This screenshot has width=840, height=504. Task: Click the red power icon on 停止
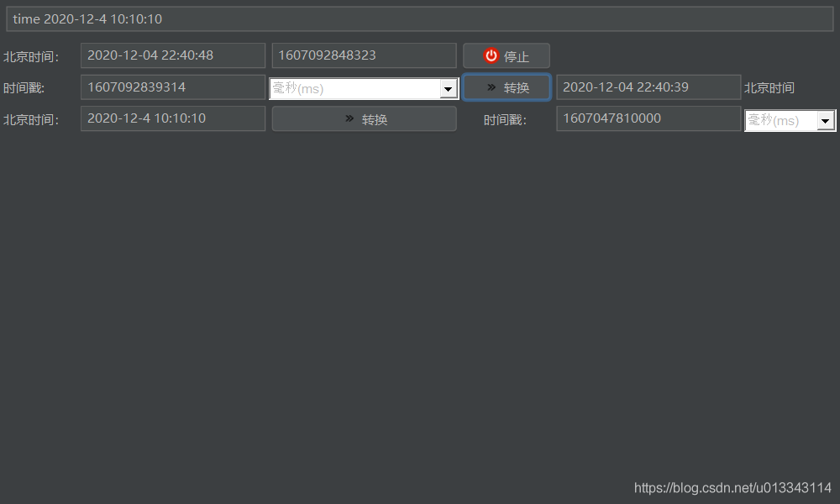pyautogui.click(x=491, y=55)
